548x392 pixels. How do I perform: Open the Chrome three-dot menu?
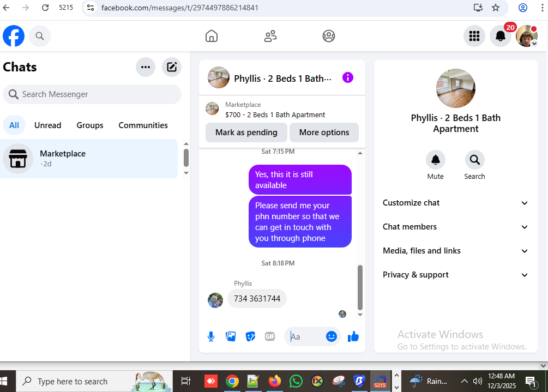tap(543, 8)
